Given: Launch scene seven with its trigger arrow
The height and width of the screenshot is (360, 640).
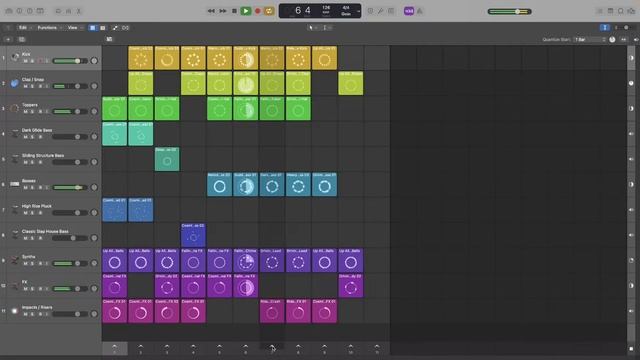Looking at the screenshot, I should pyautogui.click(x=272, y=349).
